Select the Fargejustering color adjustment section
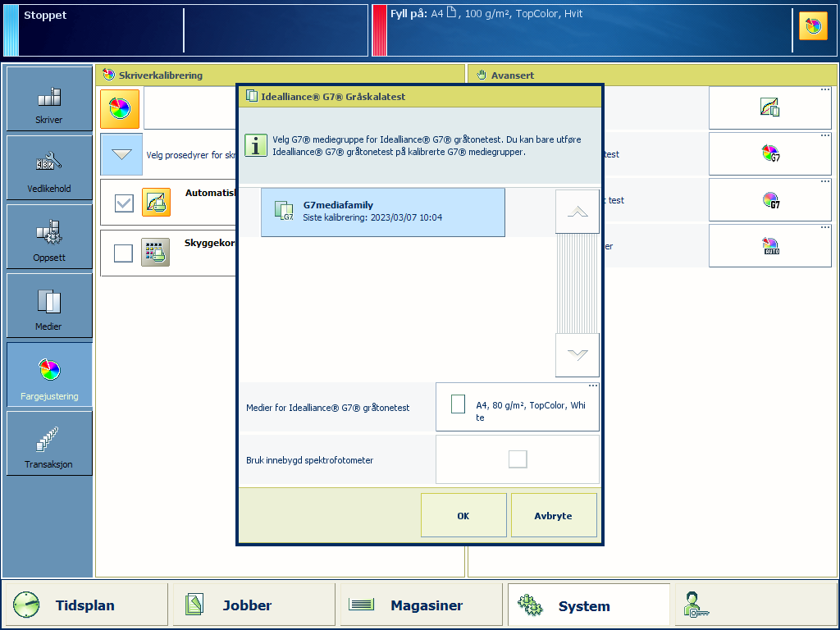840x630 pixels. (x=49, y=374)
